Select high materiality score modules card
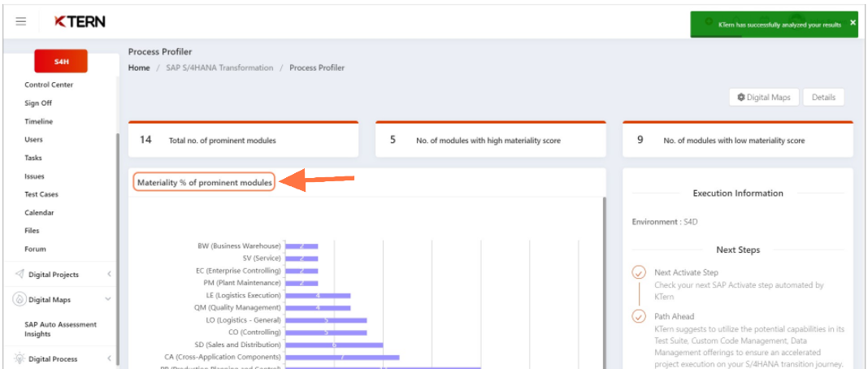This screenshot has width=868, height=369. (490, 140)
